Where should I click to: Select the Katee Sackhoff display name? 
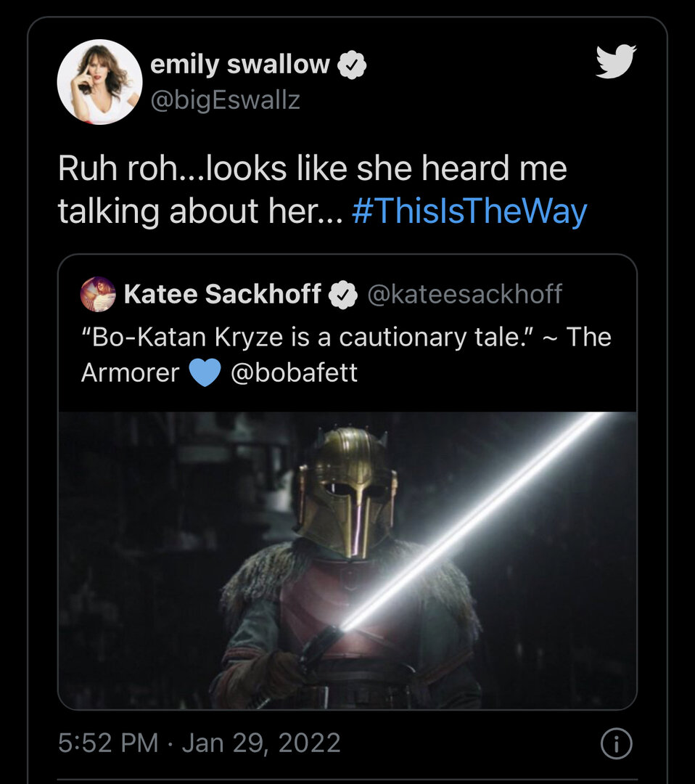pyautogui.click(x=223, y=294)
